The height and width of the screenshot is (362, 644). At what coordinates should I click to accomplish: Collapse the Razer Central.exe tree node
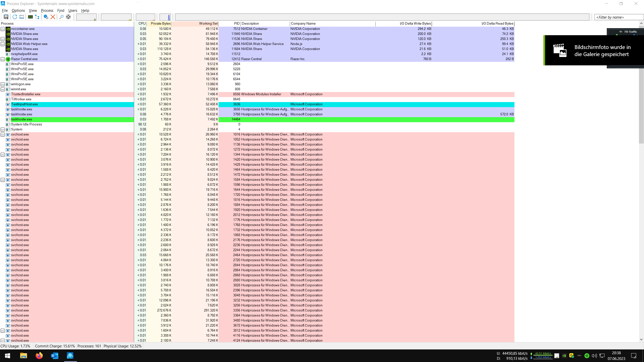coord(3,59)
